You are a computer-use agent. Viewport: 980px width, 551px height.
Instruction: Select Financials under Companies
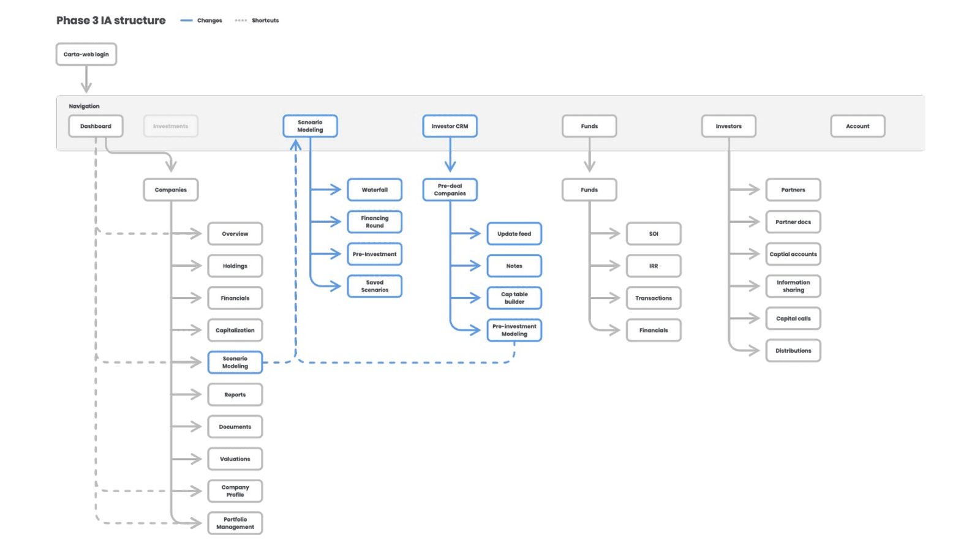coord(235,298)
